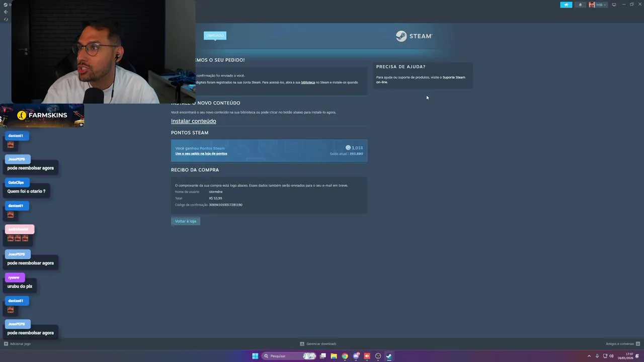This screenshot has height=362, width=644.
Task: Open Amigos e conversas
Action: coord(620,344)
